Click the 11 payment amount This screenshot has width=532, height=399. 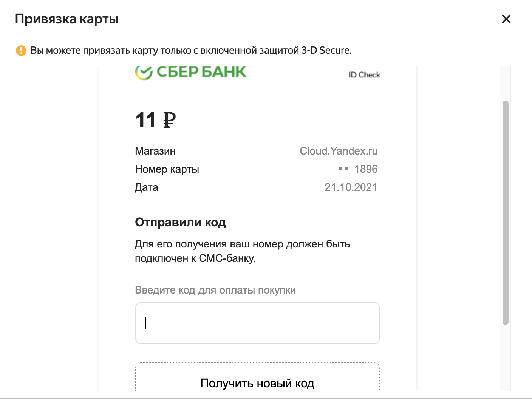(x=145, y=120)
